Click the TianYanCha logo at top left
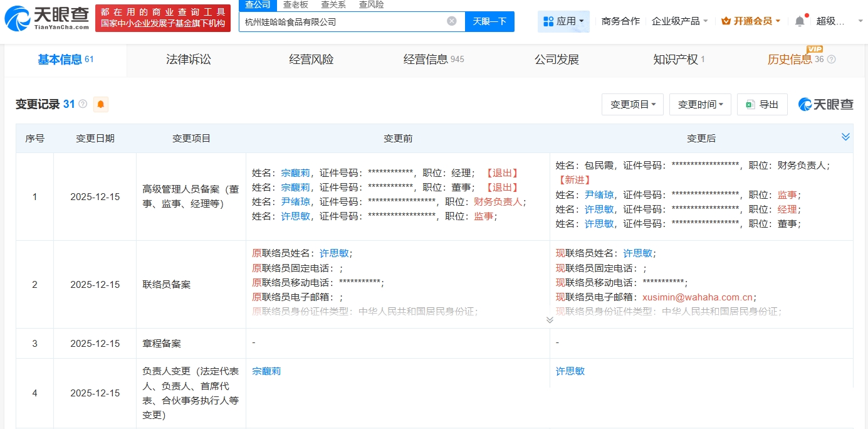This screenshot has width=868, height=429. click(x=47, y=19)
